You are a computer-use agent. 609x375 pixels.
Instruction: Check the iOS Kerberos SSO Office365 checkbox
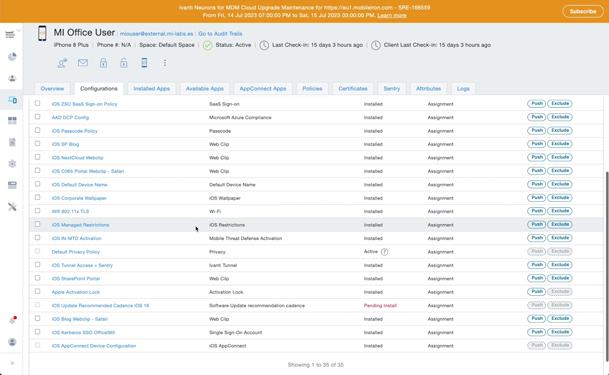click(37, 332)
